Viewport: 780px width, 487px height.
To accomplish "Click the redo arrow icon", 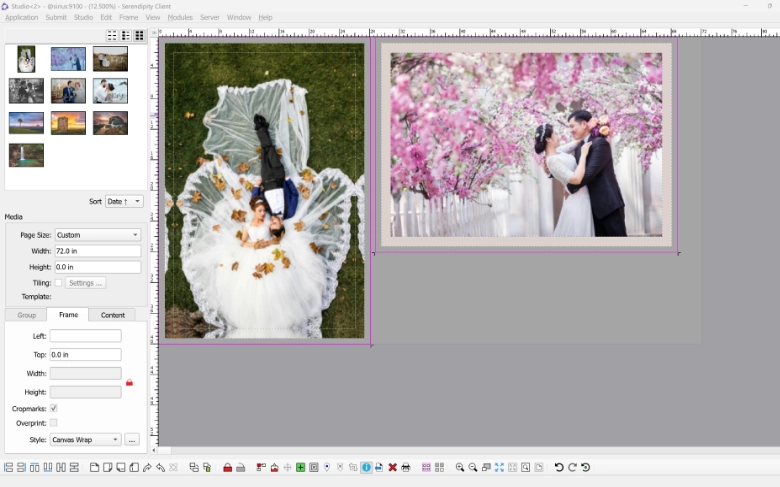I will pos(572,468).
